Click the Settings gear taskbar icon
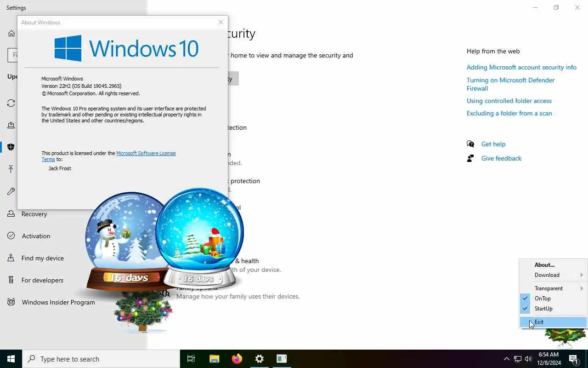 click(260, 359)
